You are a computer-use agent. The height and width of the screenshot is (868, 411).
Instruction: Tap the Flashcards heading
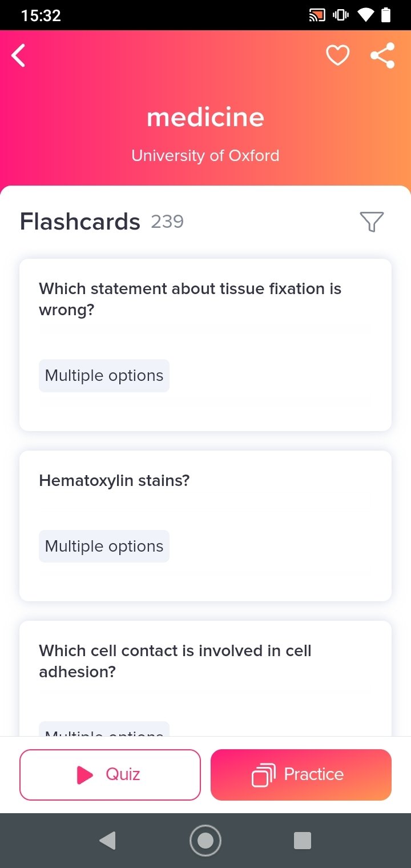80,222
